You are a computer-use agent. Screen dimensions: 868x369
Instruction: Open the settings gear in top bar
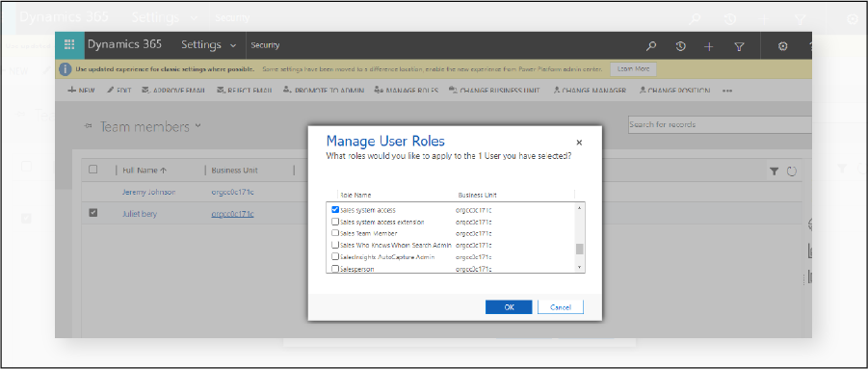click(x=783, y=46)
